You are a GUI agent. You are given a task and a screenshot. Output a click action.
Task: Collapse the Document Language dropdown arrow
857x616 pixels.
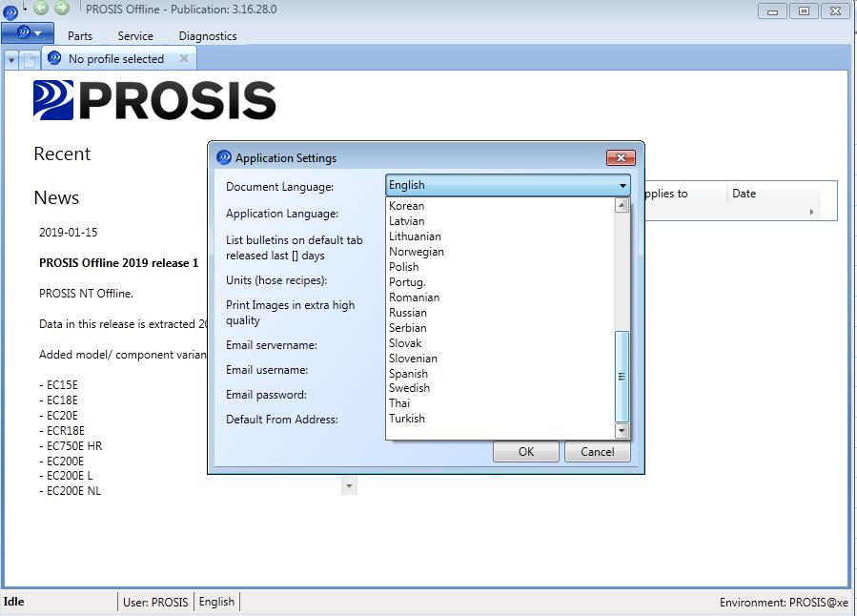[x=622, y=186]
